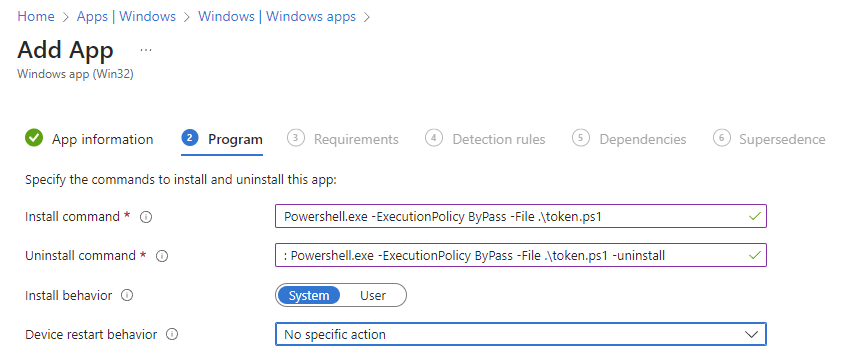
Task: Click the Install command info icon
Action: (146, 217)
